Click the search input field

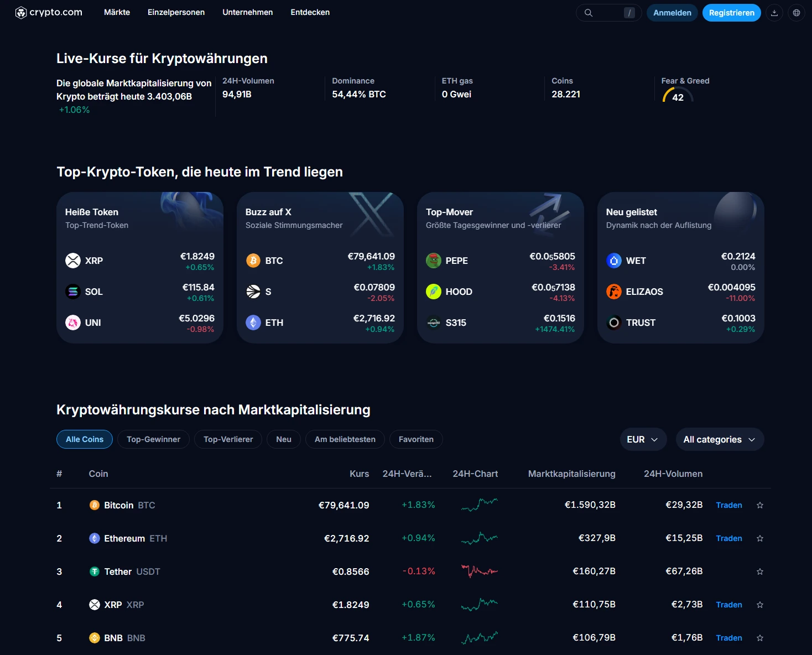pos(609,13)
